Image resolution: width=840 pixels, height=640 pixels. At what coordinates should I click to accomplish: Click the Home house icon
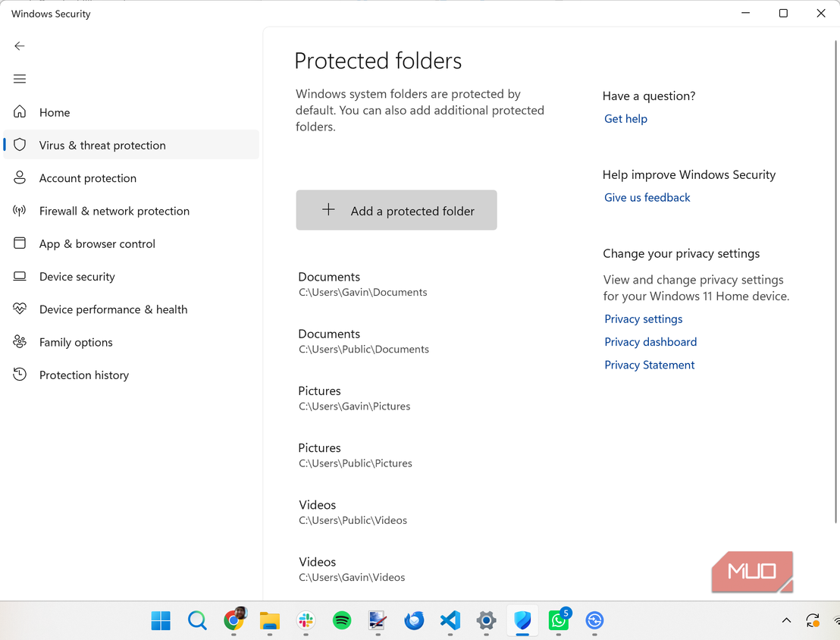(20, 111)
